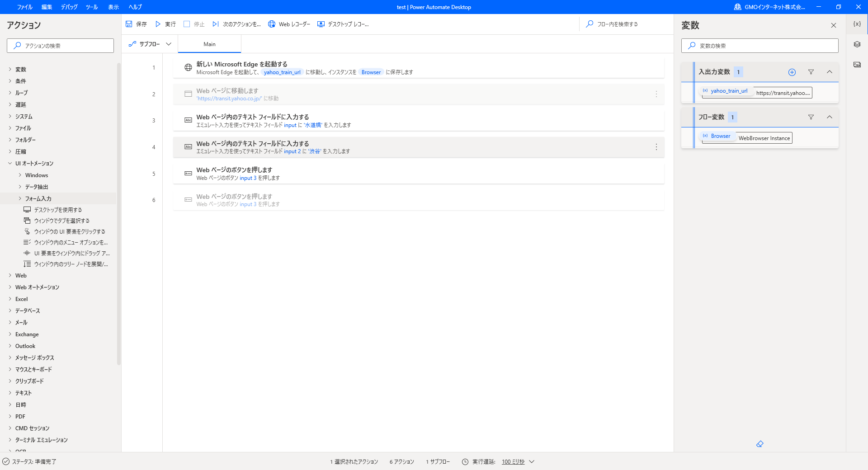
Task: Collapse the フォーム入力 subgroup
Action: (20, 198)
